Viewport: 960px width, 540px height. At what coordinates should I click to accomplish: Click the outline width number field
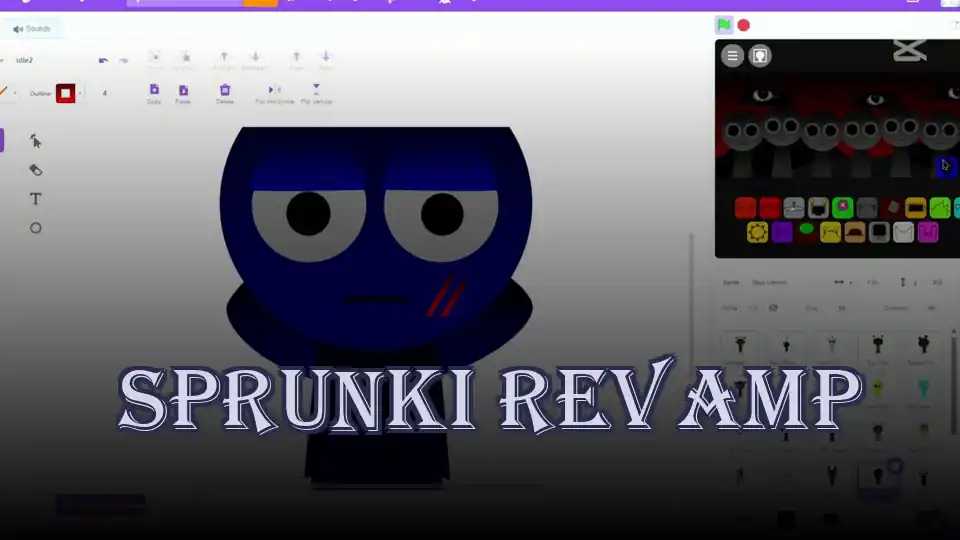tap(105, 93)
